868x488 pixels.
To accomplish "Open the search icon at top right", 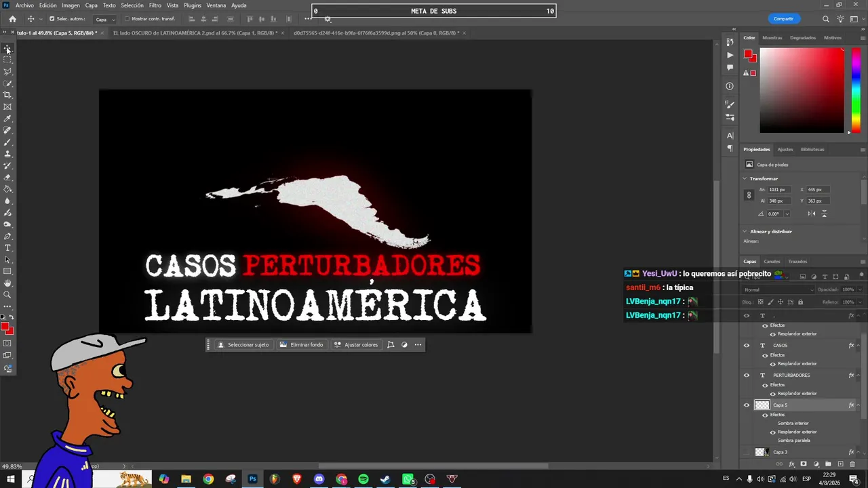I will coord(826,19).
